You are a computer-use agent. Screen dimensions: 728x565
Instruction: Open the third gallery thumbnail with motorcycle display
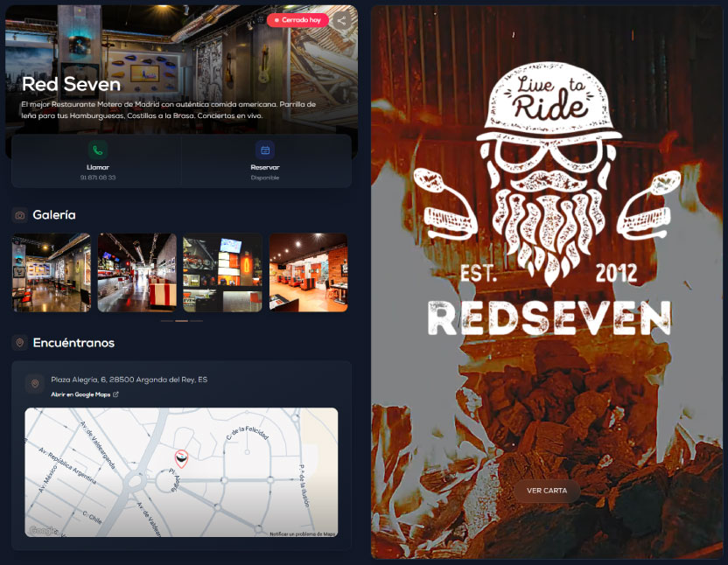coord(222,273)
